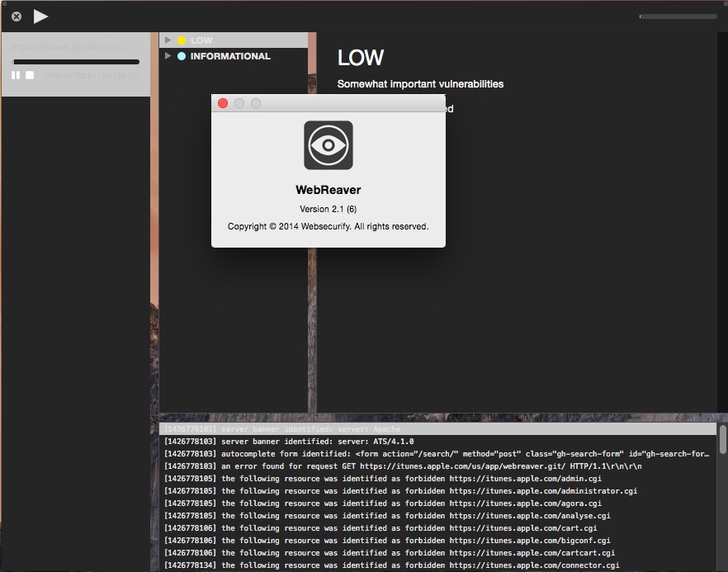The height and width of the screenshot is (572, 728).
Task: Click the 'Version 2.1 (6)' text
Action: [329, 209]
